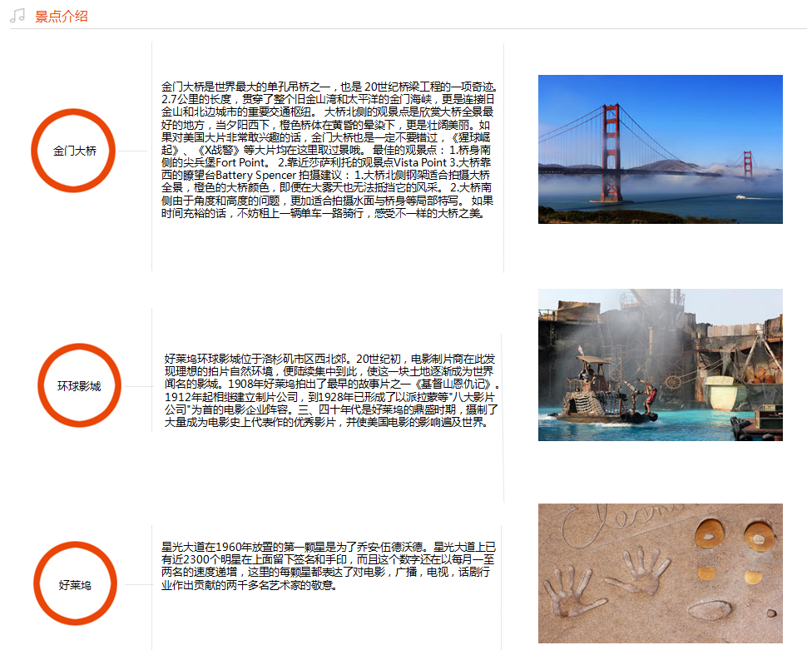Click "Vista Point" in the bridge description
This screenshot has width=812, height=650.
[x=421, y=163]
